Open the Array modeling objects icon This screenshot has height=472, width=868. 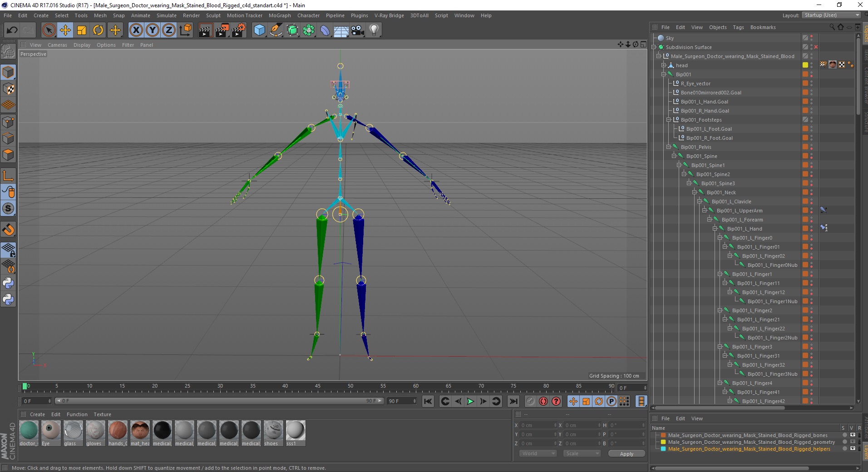point(309,30)
